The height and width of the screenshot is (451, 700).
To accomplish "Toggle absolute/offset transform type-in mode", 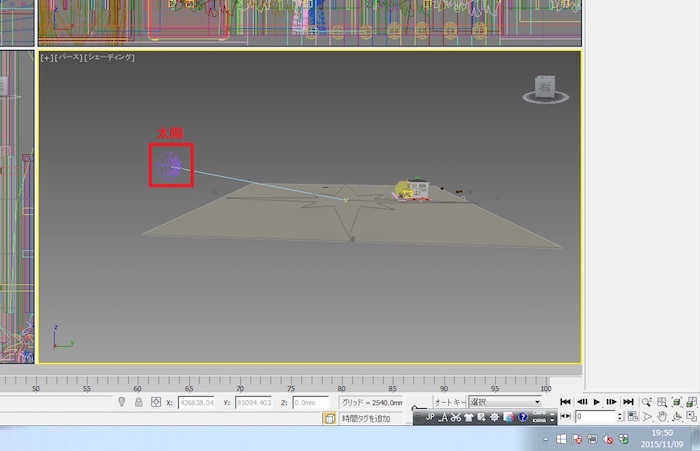I will pos(155,402).
